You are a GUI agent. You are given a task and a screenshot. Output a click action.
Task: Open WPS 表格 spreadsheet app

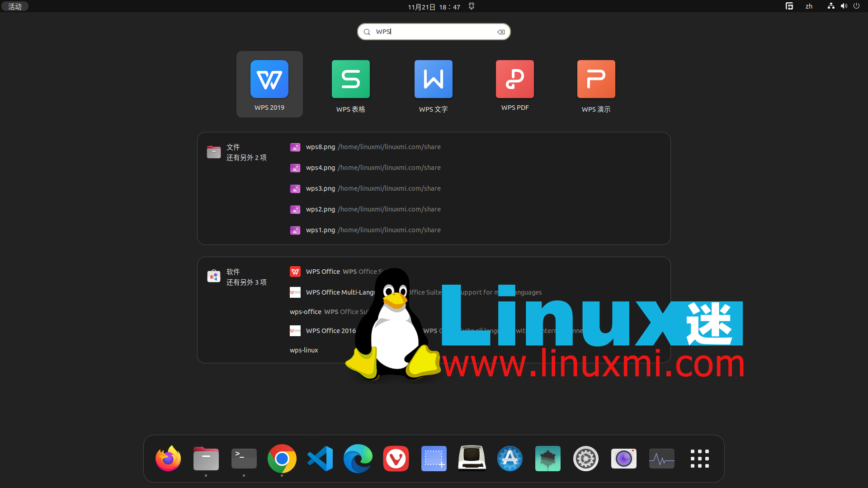(351, 84)
